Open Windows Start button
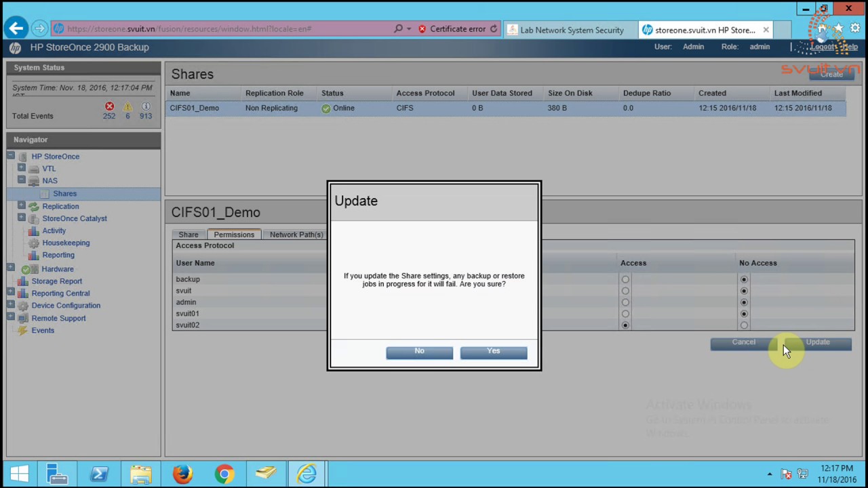The image size is (868, 488). click(x=19, y=474)
